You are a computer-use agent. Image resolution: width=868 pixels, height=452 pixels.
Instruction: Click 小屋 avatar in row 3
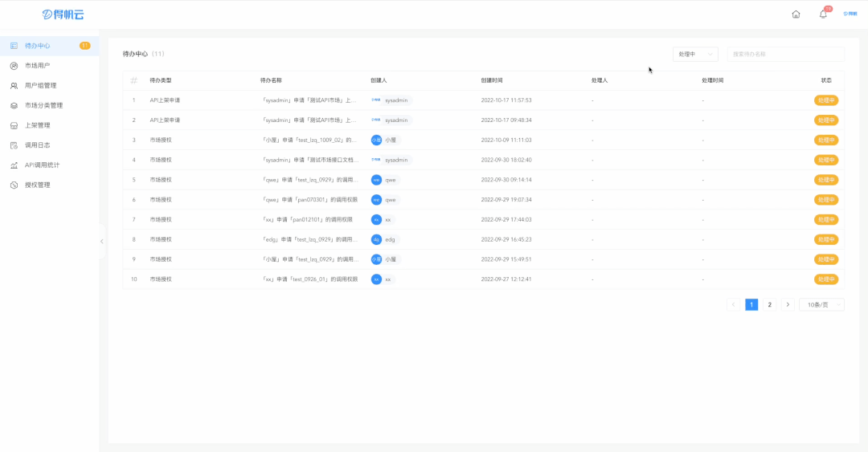(x=376, y=140)
